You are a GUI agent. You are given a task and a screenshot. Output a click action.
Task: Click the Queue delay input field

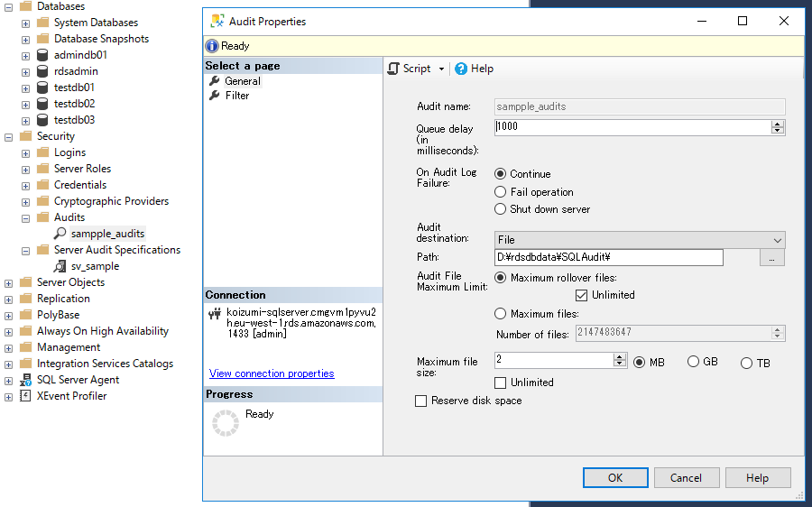click(632, 127)
